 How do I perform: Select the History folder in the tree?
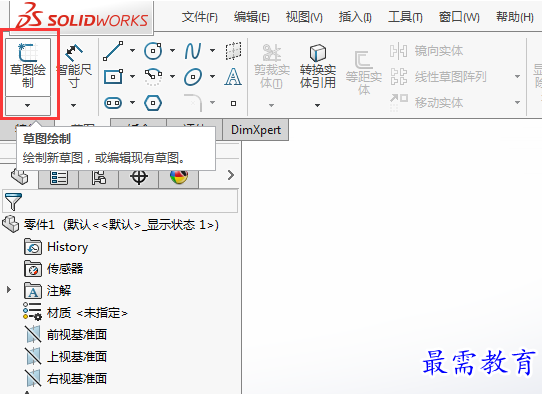[56, 247]
